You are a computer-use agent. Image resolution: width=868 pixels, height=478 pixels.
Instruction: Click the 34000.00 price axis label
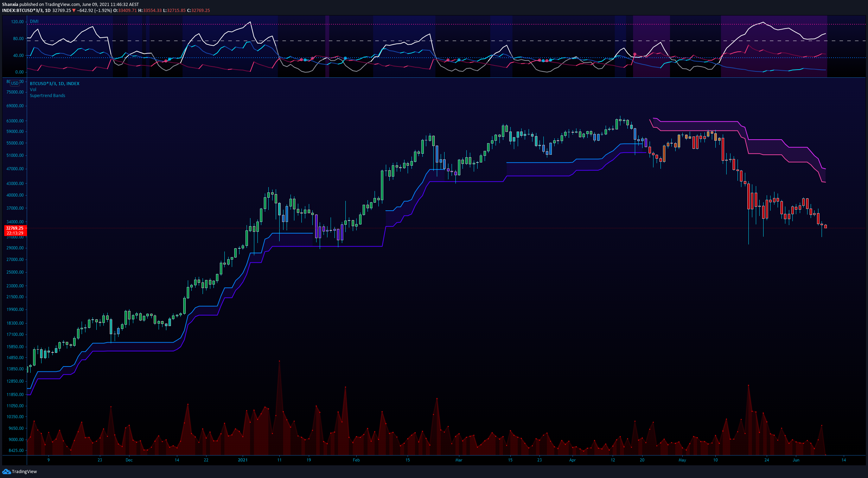(x=15, y=222)
